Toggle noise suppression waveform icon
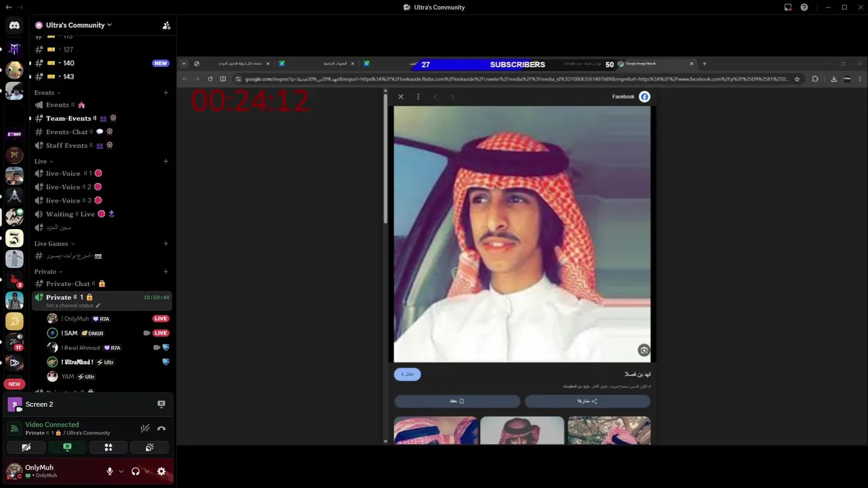 145,428
